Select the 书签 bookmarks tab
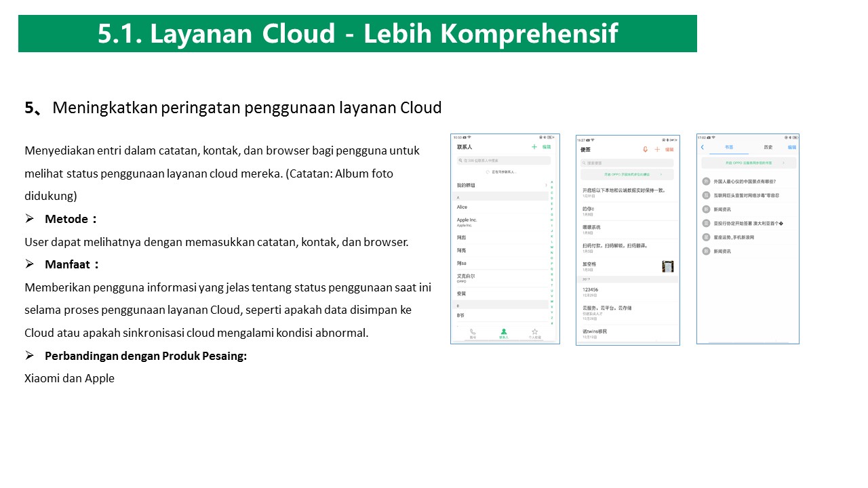The image size is (868, 488). [x=729, y=147]
